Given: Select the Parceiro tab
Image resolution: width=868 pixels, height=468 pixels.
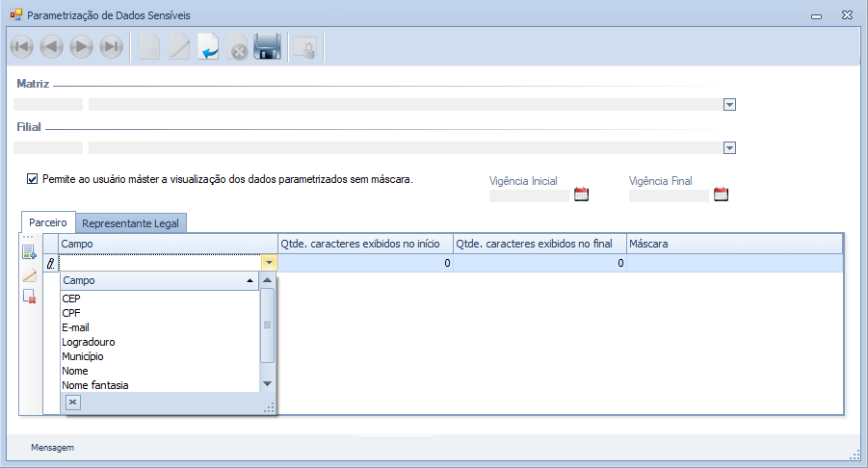Looking at the screenshot, I should (48, 222).
